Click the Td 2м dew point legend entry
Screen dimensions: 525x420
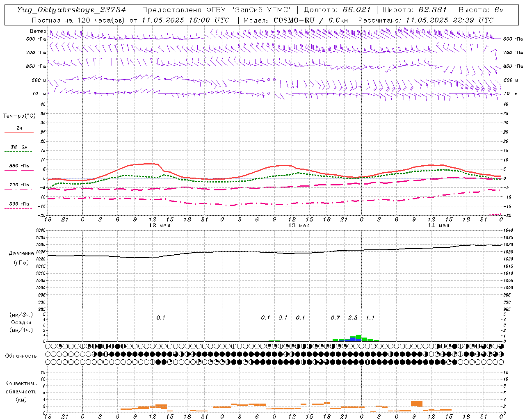pyautogui.click(x=19, y=147)
